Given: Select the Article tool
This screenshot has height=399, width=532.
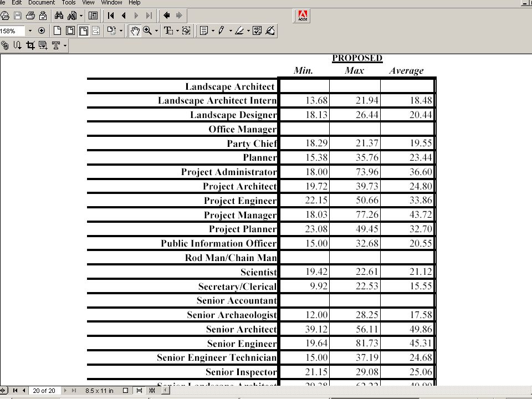Looking at the screenshot, I should pyautogui.click(x=17, y=45).
